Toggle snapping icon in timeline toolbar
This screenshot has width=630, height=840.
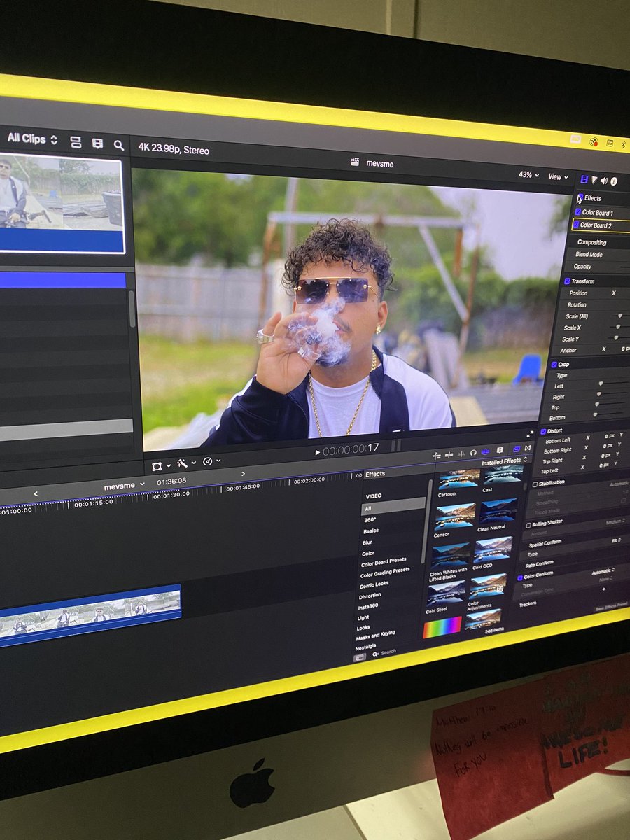[x=485, y=452]
